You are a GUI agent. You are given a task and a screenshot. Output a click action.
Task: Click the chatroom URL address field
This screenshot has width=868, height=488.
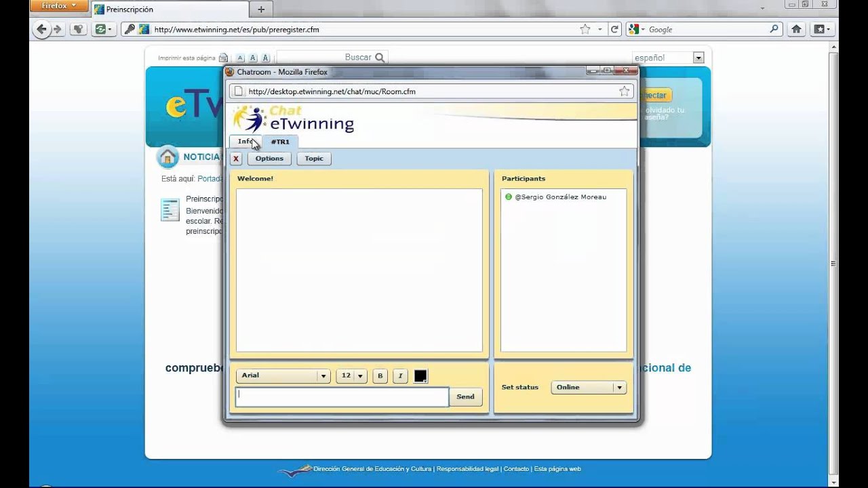click(432, 91)
